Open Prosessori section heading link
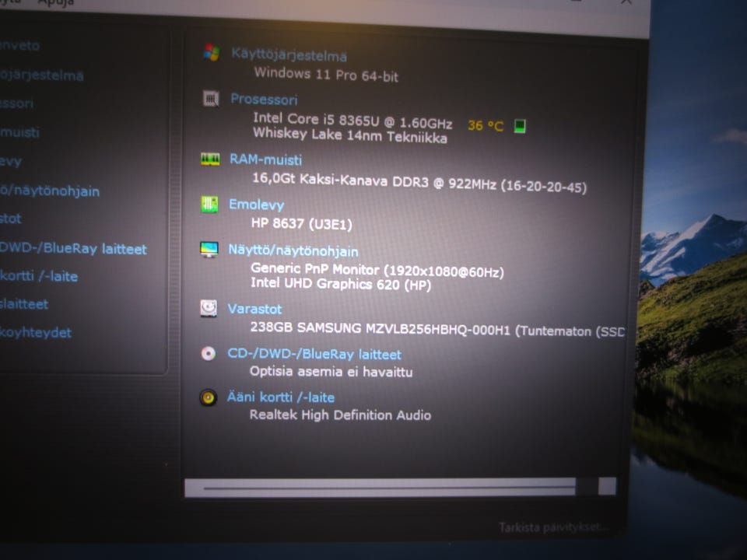 point(264,99)
